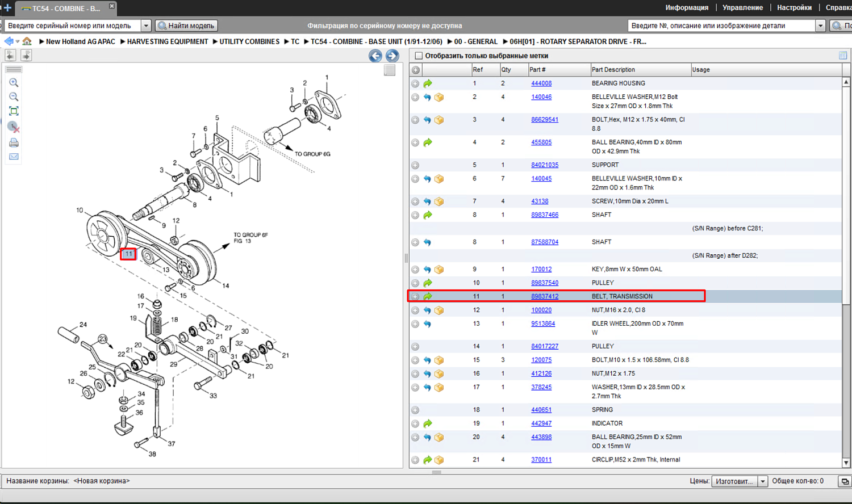The image size is (852, 504).
Task: Click the blue back arrow in breadcrumb bar
Action: point(9,41)
